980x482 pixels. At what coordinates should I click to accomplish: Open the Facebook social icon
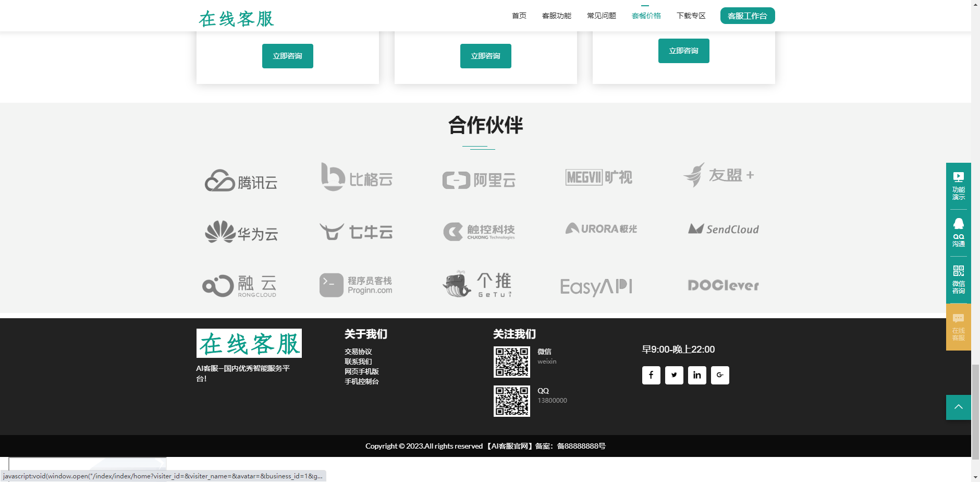click(x=651, y=375)
